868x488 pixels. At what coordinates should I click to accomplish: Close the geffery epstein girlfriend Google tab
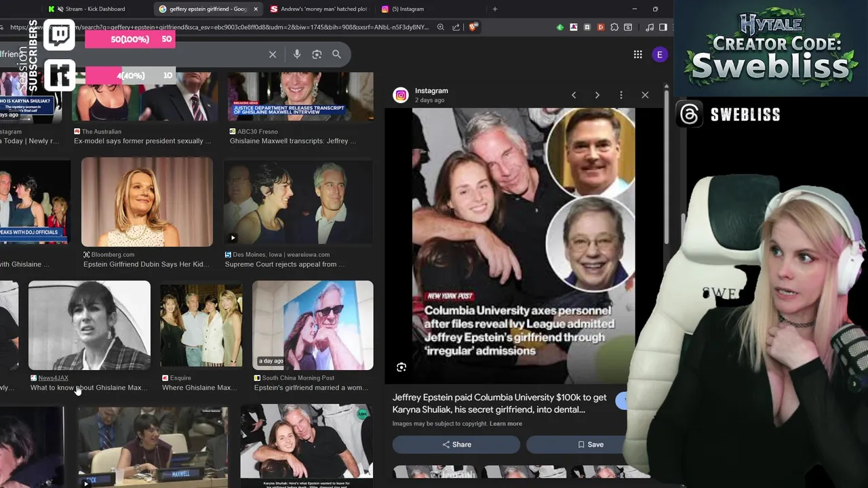coord(256,9)
